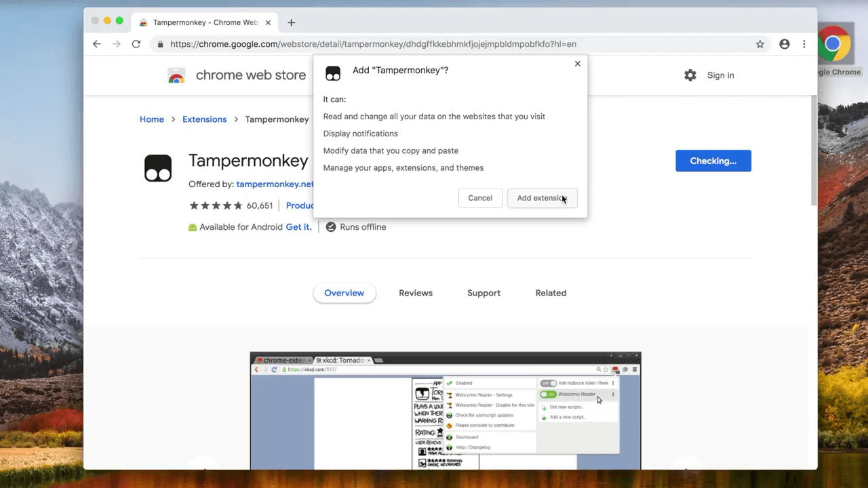Click the Tampermonkey screenshot preview
868x488 pixels.
tap(446, 411)
